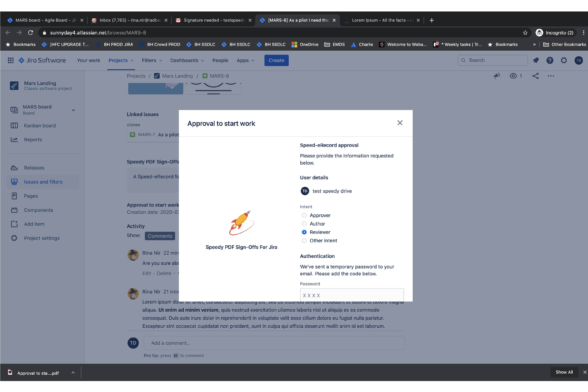This screenshot has height=392, width=588.
Task: Click the blue Create button
Action: pyautogui.click(x=276, y=61)
